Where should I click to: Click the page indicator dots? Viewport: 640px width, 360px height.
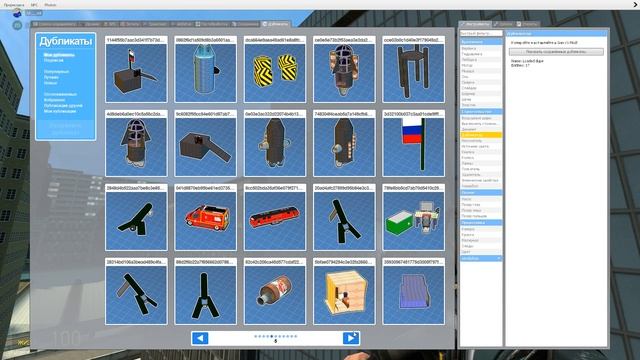pyautogui.click(x=276, y=336)
